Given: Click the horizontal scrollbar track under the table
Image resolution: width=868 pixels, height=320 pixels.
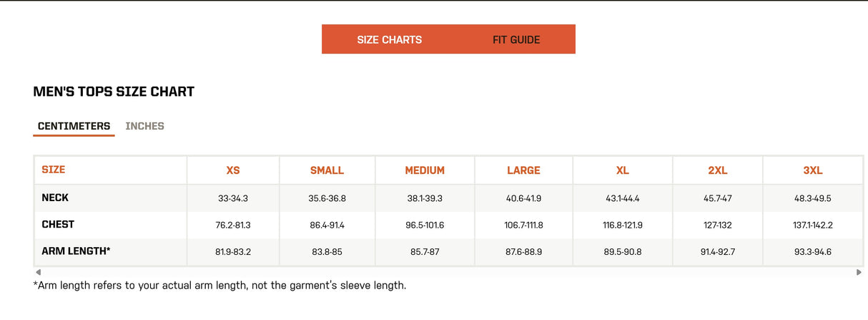Looking at the screenshot, I should click(x=448, y=272).
